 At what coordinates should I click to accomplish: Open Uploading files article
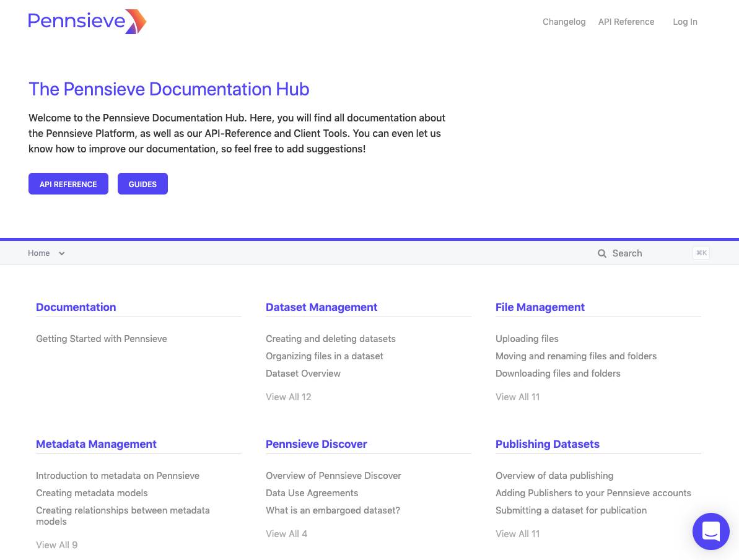527,339
